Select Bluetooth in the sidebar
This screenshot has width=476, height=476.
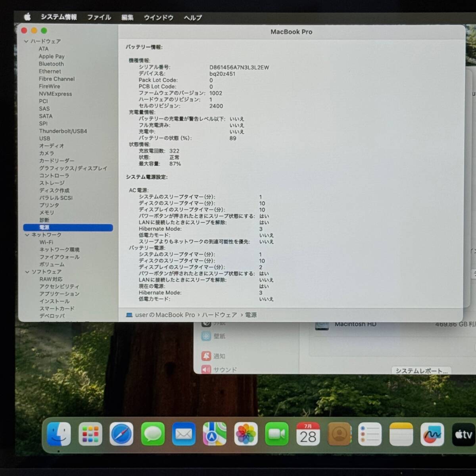(51, 64)
